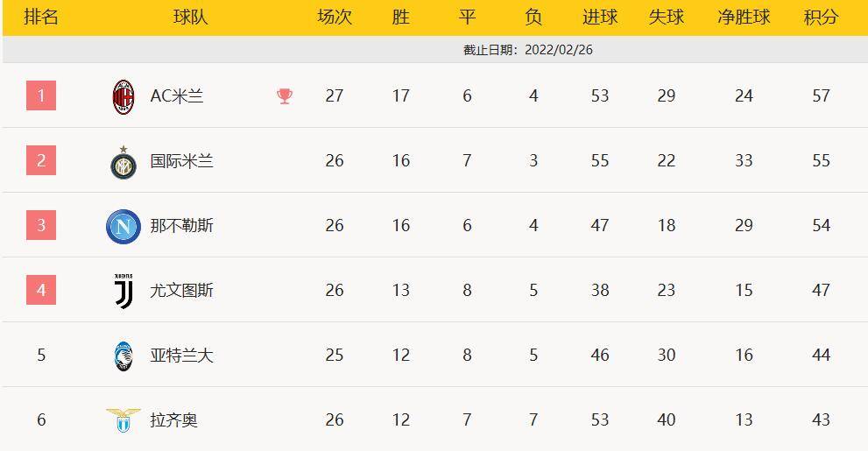This screenshot has height=451, width=868.
Task: Open the 那不勒斯 team name
Action: tap(181, 226)
